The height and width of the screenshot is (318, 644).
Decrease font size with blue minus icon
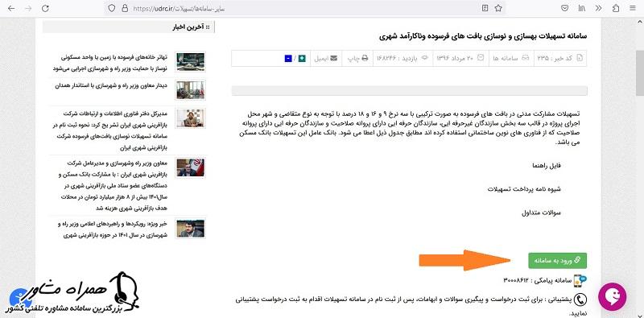coord(288,58)
